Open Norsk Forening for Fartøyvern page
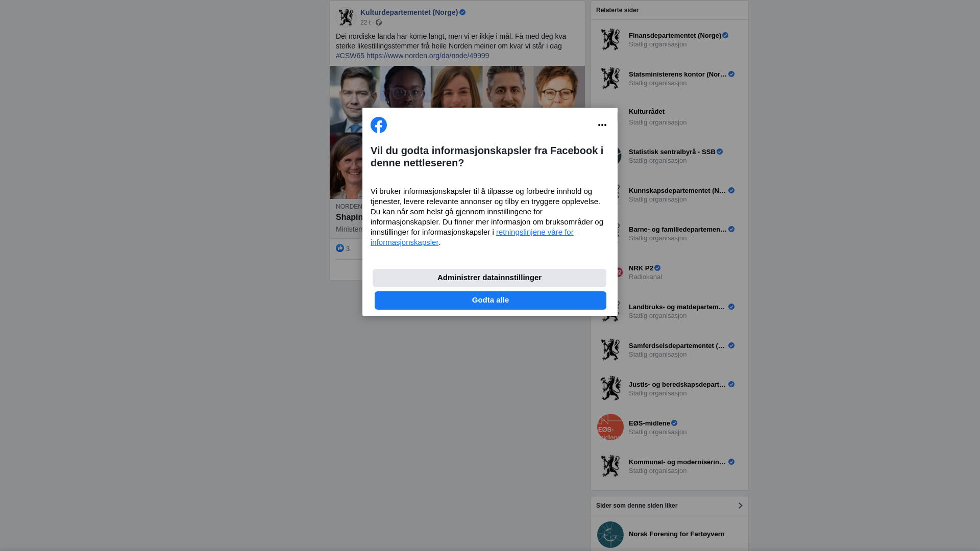This screenshot has height=551, width=980. tap(677, 534)
